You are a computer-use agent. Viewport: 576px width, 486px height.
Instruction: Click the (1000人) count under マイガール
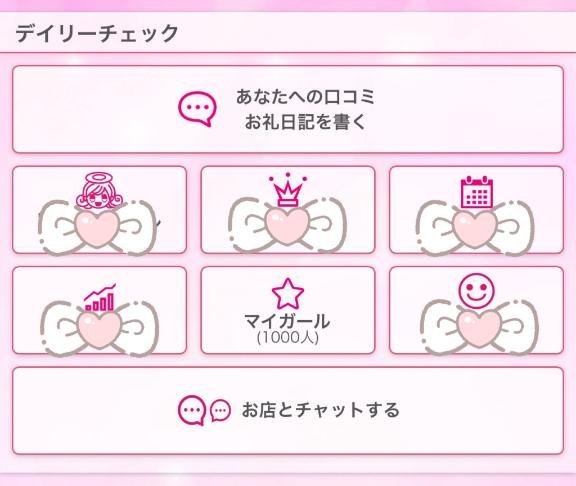pos(288,338)
